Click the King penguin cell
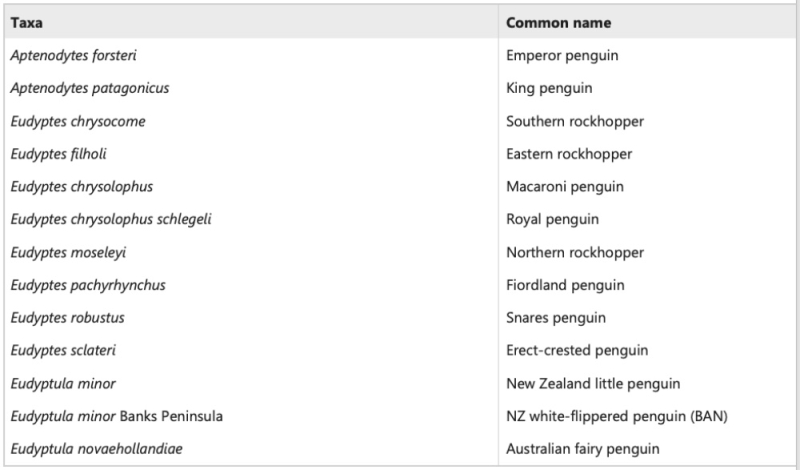 click(x=550, y=88)
